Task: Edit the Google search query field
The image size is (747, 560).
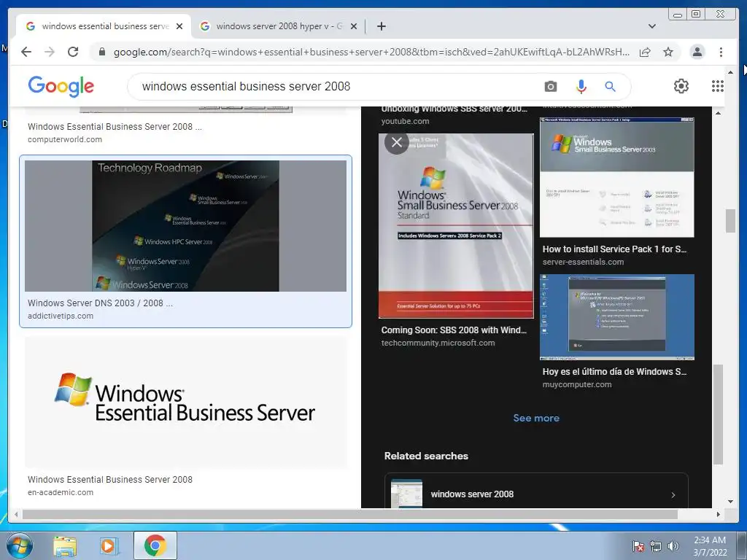Action: point(333,86)
